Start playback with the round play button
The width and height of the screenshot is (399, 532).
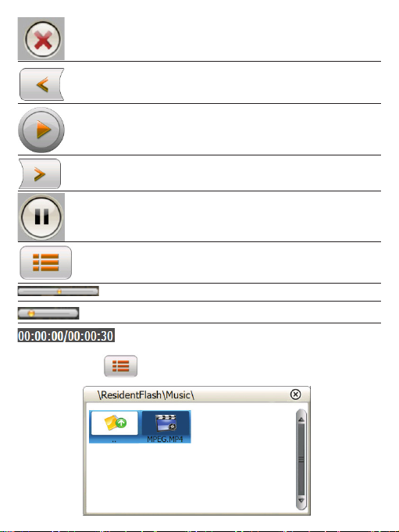tap(41, 130)
